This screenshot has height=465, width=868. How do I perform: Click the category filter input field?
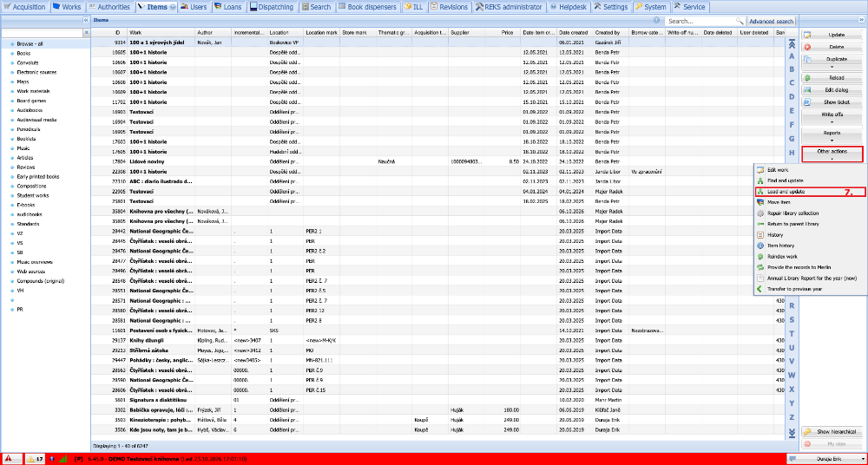tap(42, 33)
